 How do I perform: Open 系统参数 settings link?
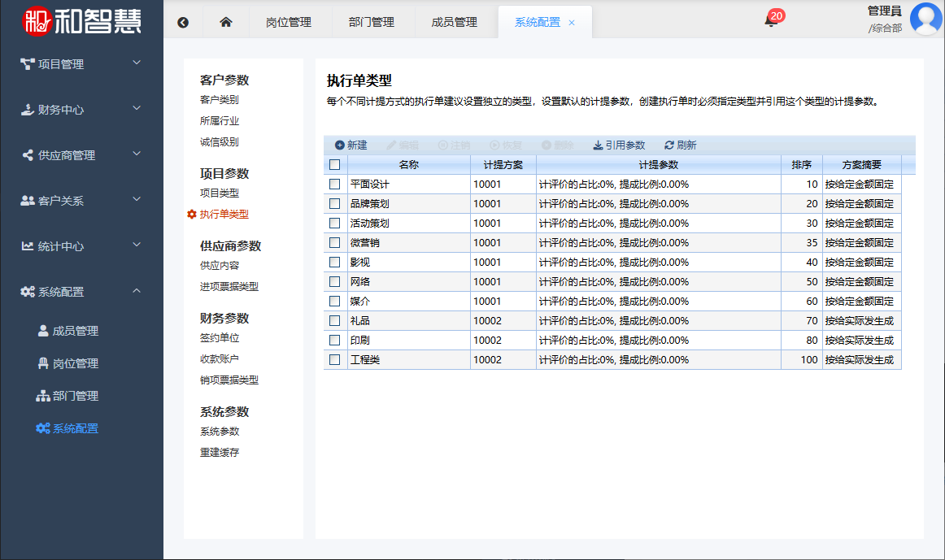coord(220,432)
